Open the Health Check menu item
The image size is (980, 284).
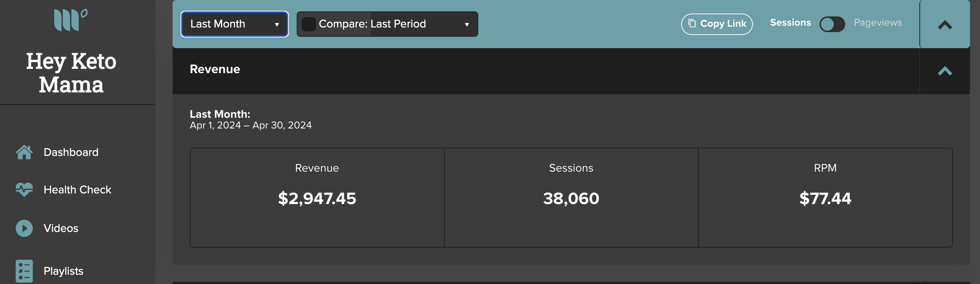coord(77,189)
